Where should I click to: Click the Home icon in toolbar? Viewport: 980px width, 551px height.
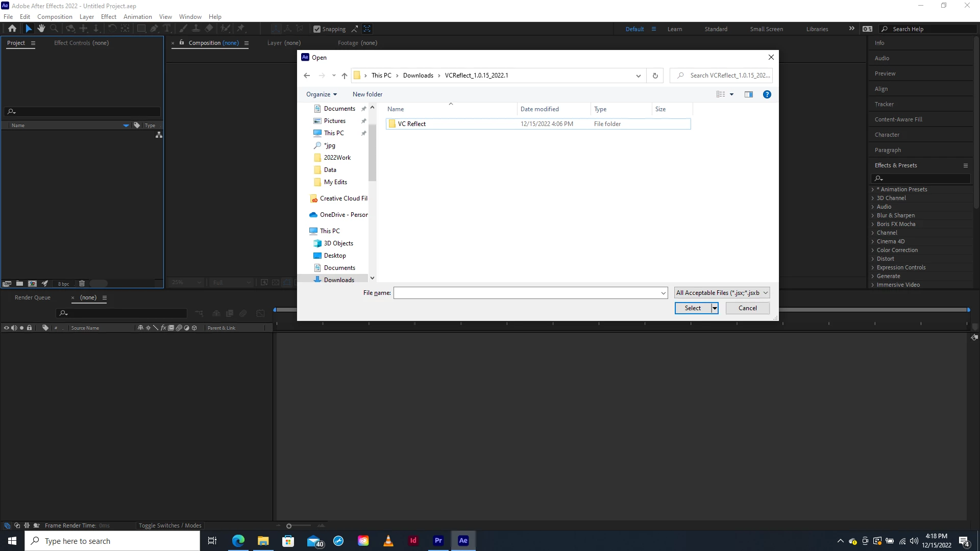point(12,29)
